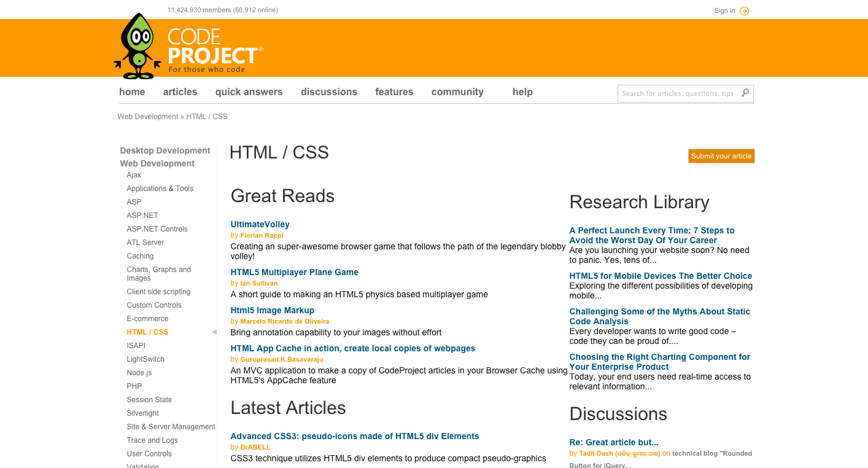Screen dimensions: 868x468
Task: Open the features menu
Action: 394,92
